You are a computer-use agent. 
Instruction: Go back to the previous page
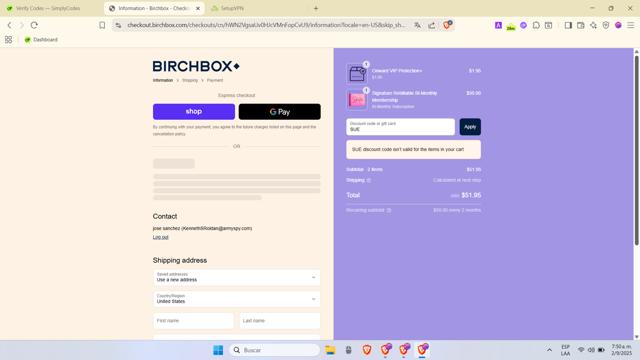(9, 25)
